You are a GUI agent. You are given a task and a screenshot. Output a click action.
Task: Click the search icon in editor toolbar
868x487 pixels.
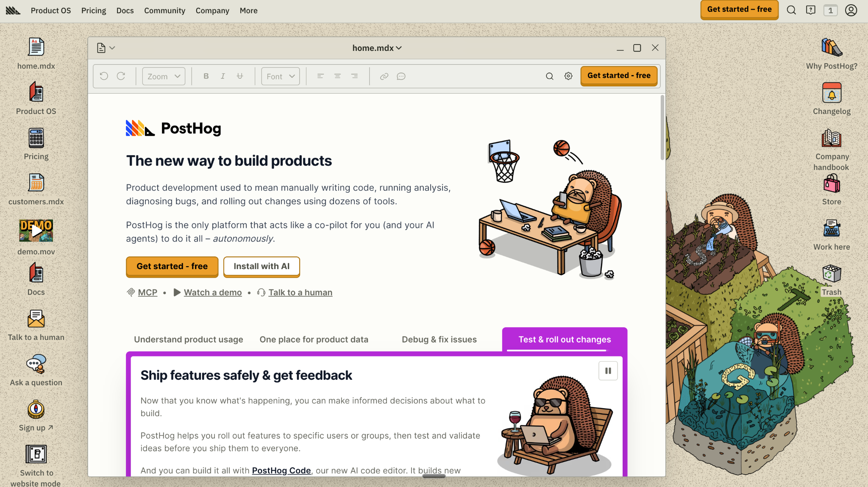pyautogui.click(x=549, y=76)
